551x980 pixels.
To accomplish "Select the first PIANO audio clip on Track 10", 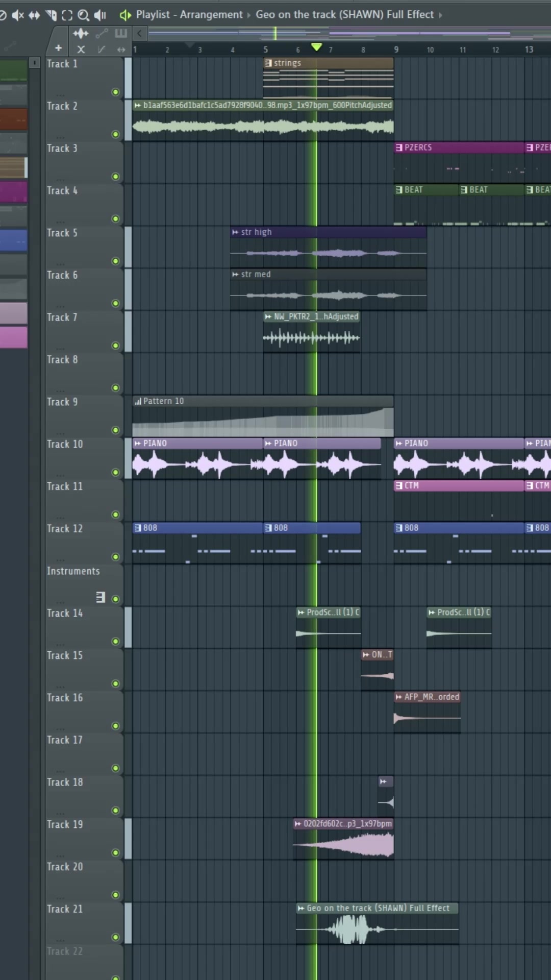I will point(197,458).
